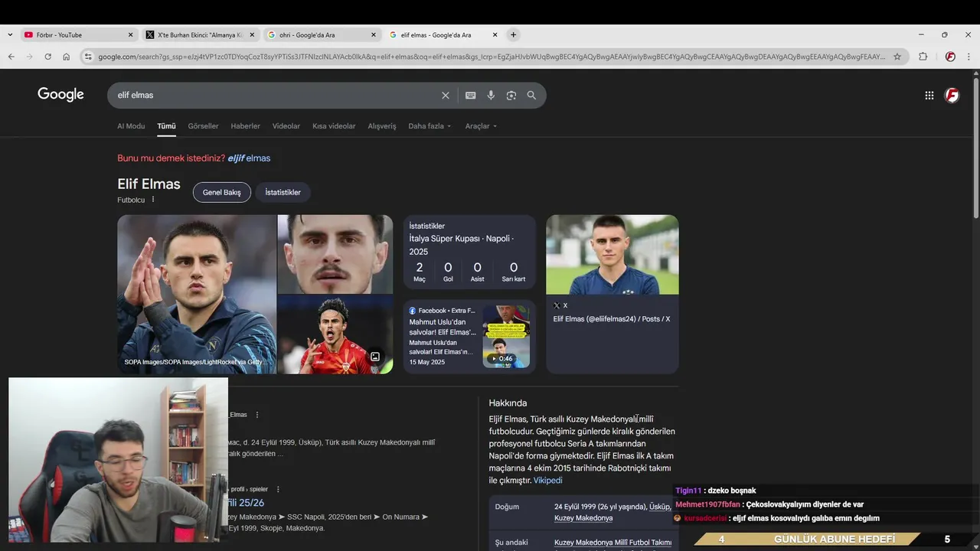The height and width of the screenshot is (551, 980).
Task: Open the Alışveriş tab
Action: pos(382,126)
